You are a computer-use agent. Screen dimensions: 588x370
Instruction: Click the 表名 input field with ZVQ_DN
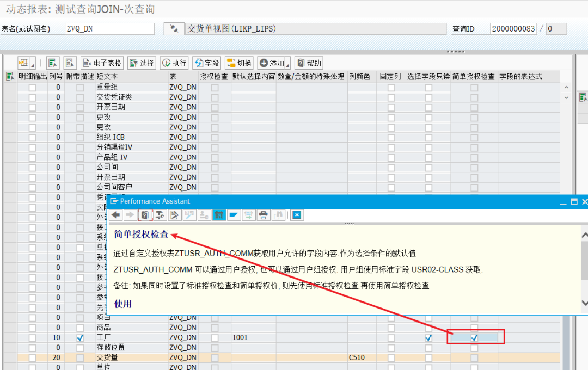point(109,29)
